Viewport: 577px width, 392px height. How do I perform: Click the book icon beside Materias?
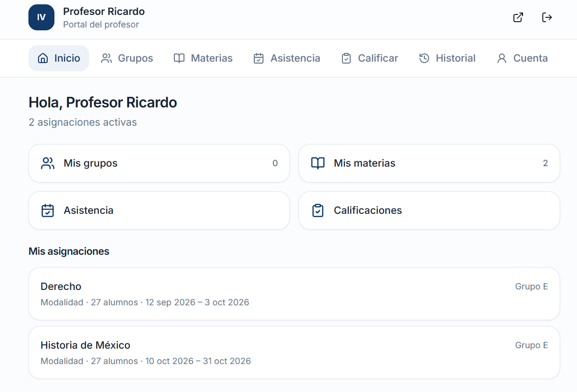coord(179,58)
